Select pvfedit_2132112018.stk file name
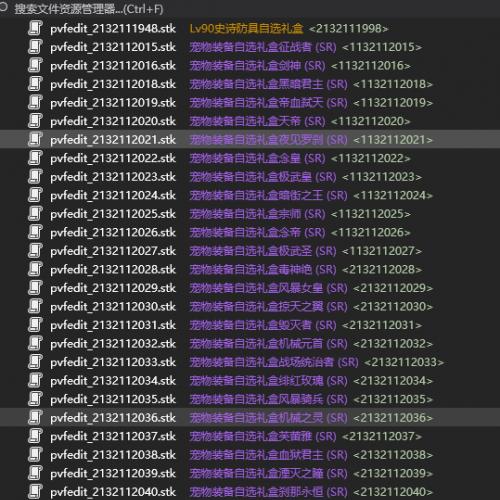500x500 pixels. [113, 84]
